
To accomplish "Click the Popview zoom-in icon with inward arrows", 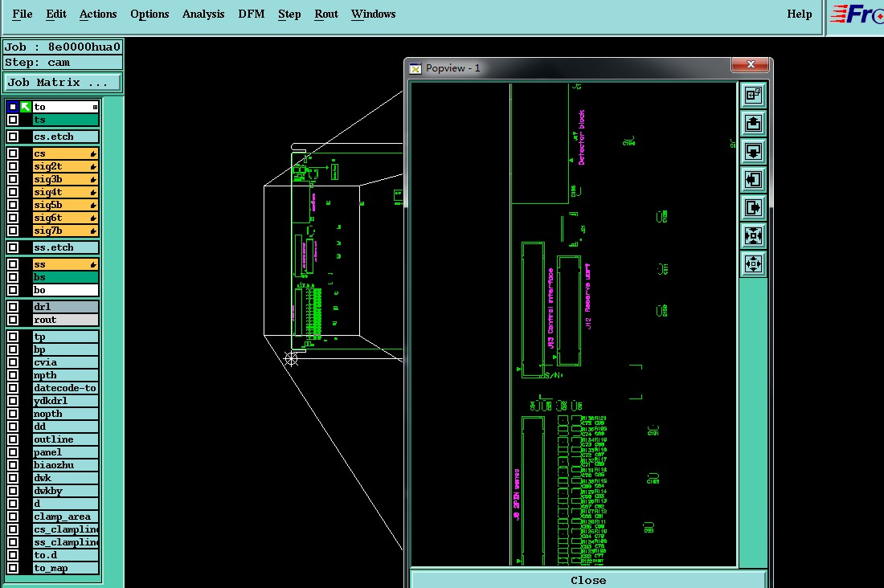I will (x=753, y=235).
